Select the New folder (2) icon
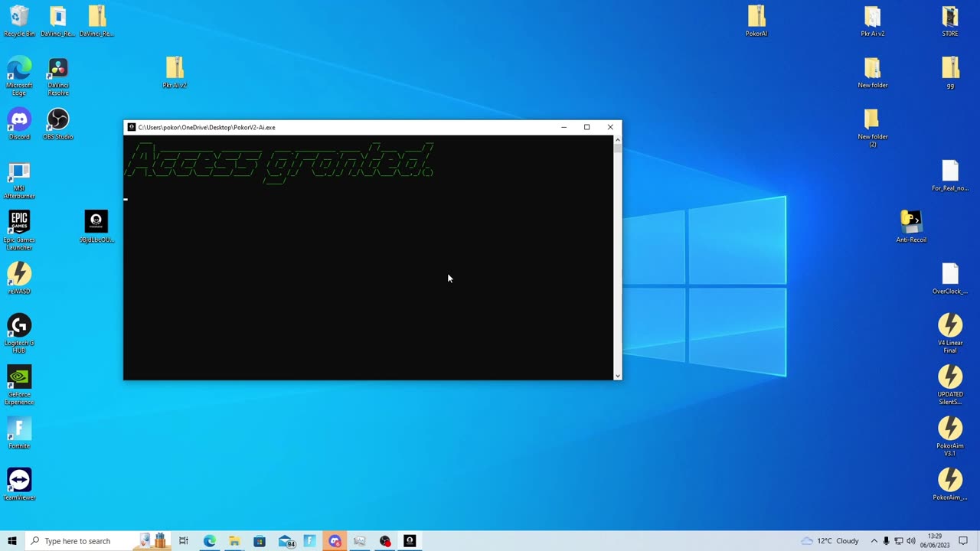The image size is (980, 551). 873,128
